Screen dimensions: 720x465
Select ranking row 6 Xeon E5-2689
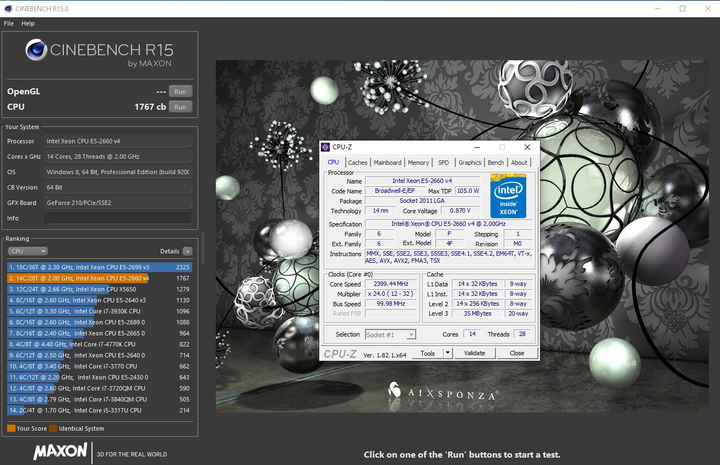99,322
